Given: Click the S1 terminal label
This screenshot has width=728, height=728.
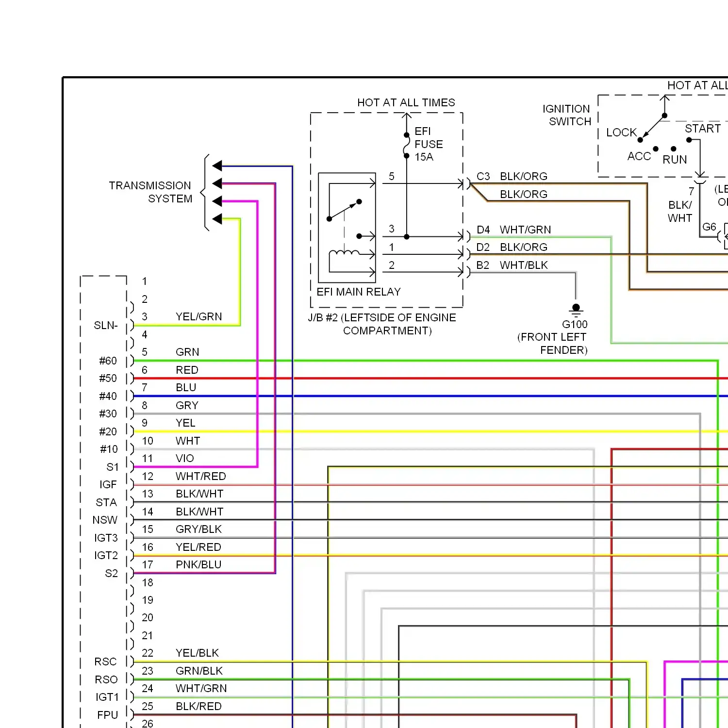Looking at the screenshot, I should (x=112, y=467).
